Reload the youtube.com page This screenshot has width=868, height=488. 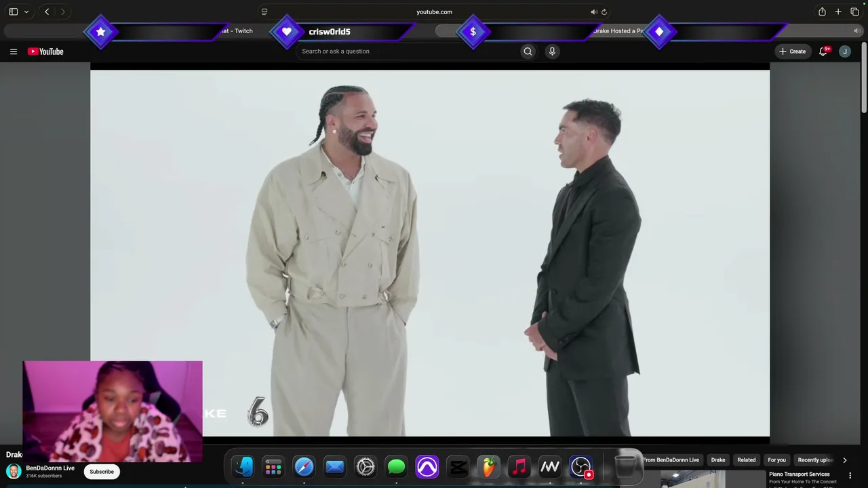coord(604,12)
